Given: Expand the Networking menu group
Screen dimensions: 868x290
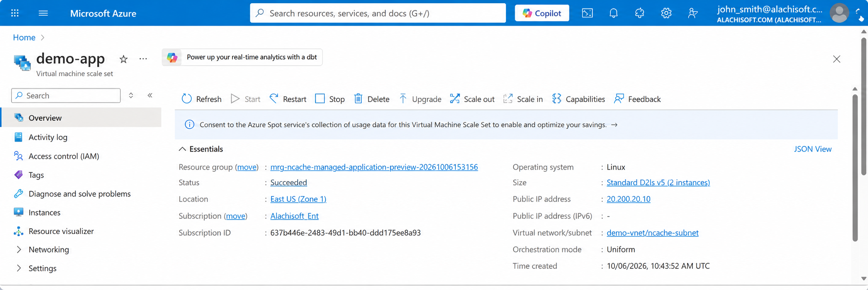Looking at the screenshot, I should coord(18,250).
